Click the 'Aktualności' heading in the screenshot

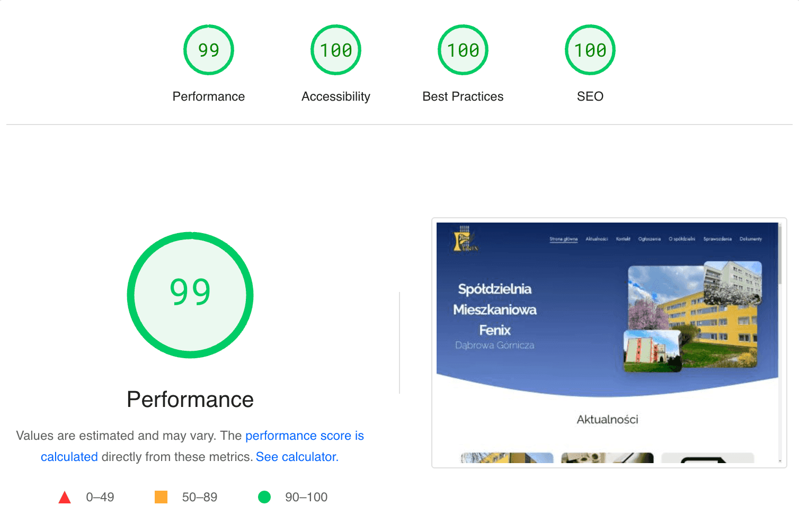coord(607,420)
